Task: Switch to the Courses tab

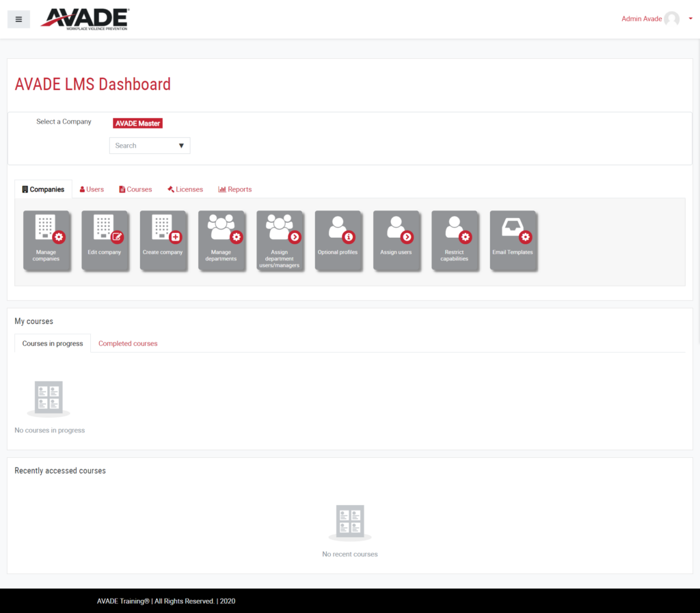Action: coord(135,189)
